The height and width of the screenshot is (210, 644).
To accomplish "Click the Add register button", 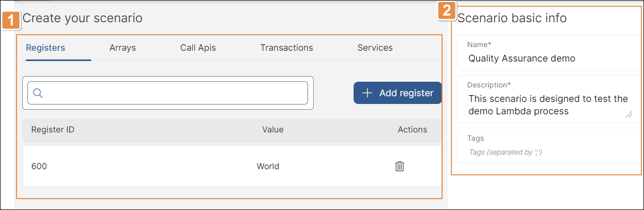I will pos(398,93).
